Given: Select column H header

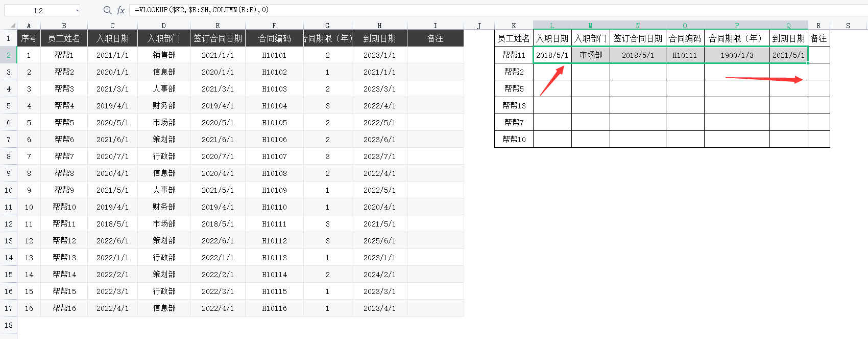Looking at the screenshot, I should tap(379, 26).
